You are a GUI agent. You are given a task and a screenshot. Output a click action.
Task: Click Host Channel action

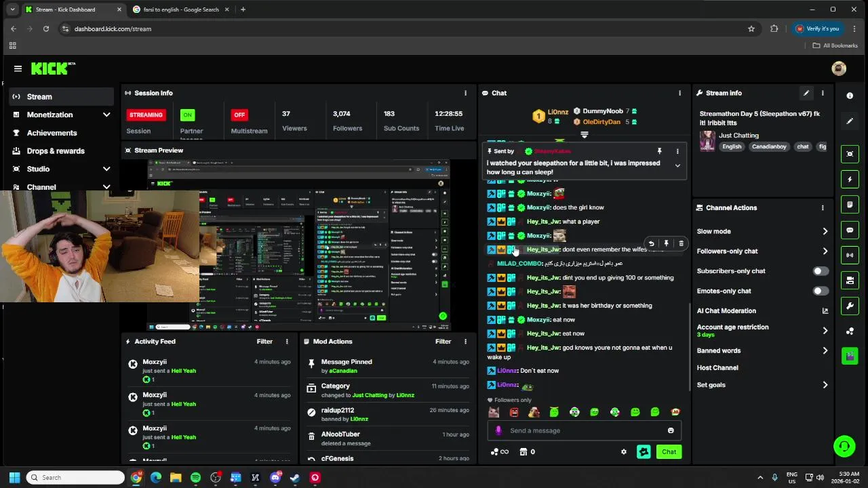(x=717, y=368)
